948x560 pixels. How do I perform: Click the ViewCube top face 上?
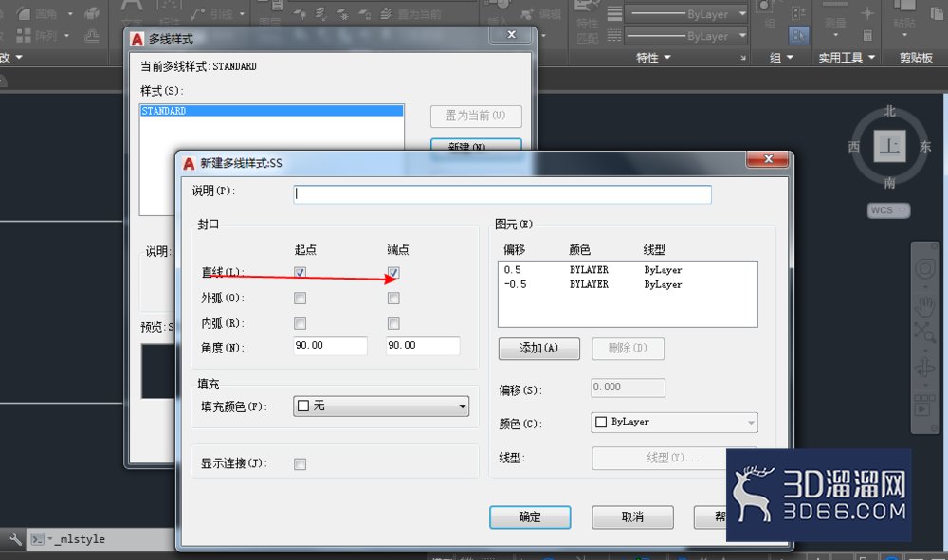point(889,146)
